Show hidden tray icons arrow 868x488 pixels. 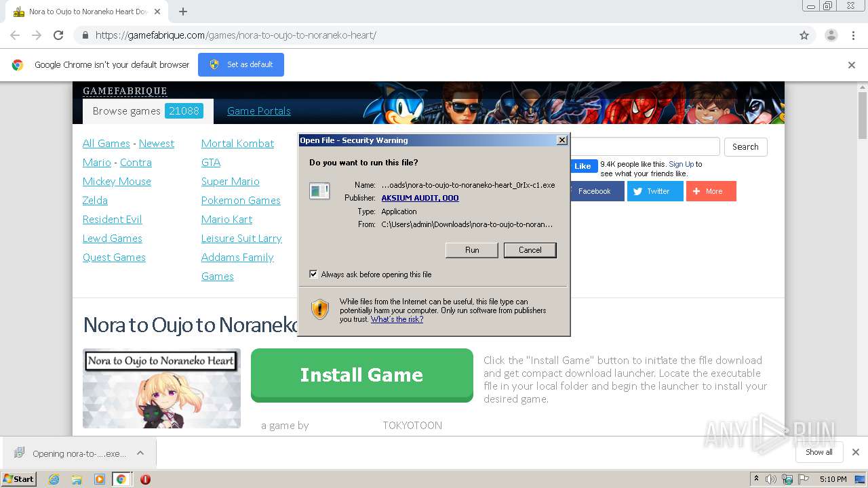[756, 479]
